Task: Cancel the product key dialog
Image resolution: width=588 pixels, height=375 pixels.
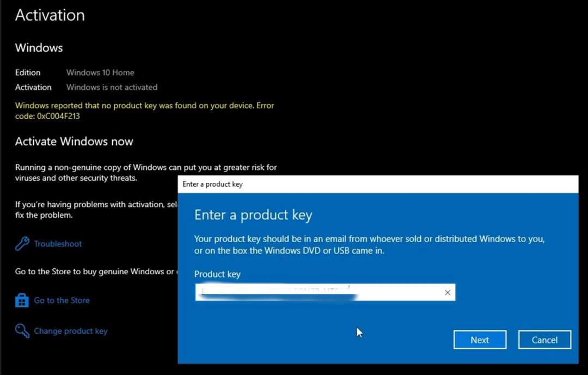Action: [x=544, y=340]
